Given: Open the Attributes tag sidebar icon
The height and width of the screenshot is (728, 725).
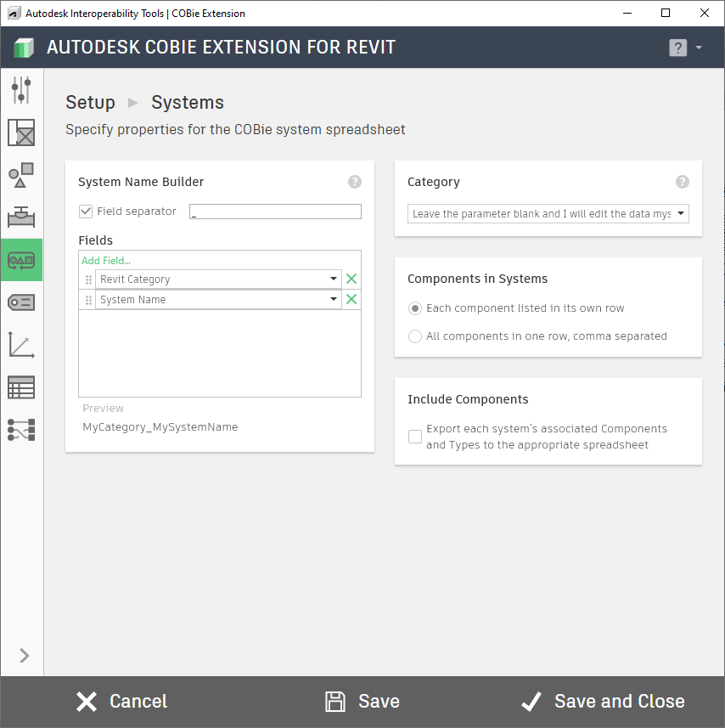Looking at the screenshot, I should [21, 302].
